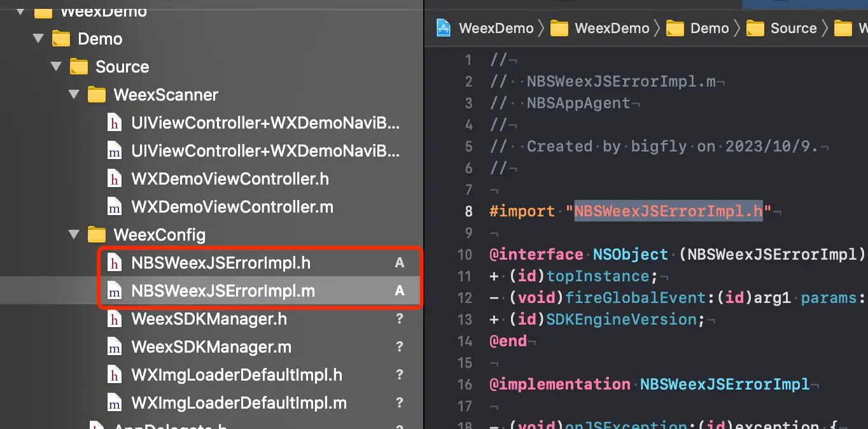This screenshot has width=868, height=429.
Task: Click the WXImgLoaderDefaultImpl.m file icon
Action: [x=114, y=403]
